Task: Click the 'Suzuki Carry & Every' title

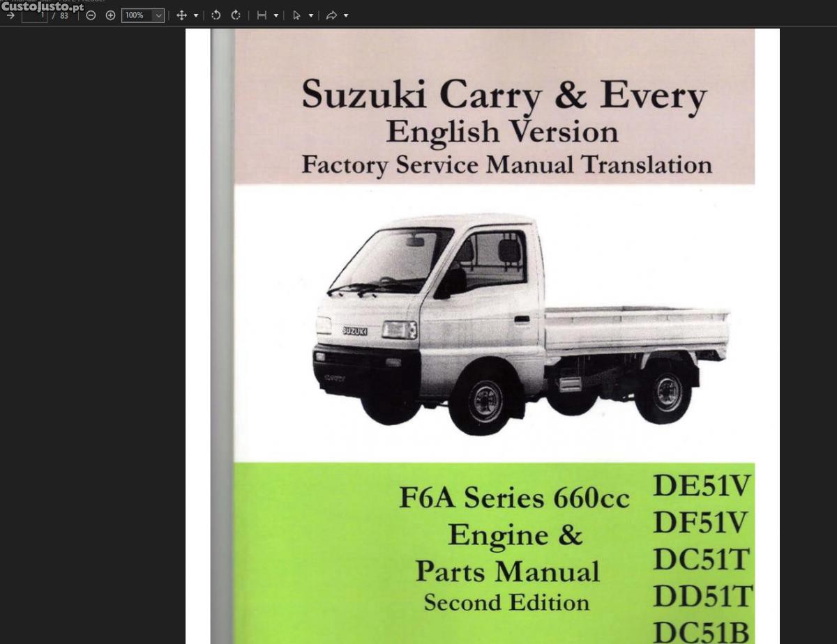Action: tap(504, 95)
